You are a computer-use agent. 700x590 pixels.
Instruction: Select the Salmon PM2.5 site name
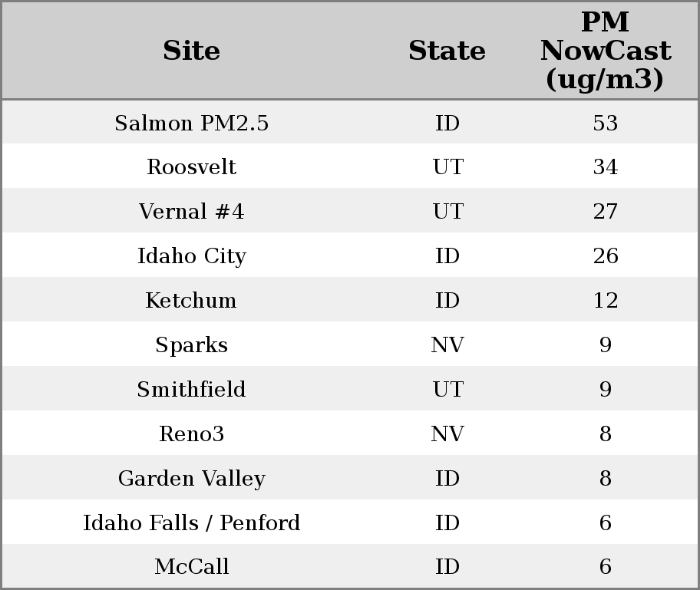192,123
